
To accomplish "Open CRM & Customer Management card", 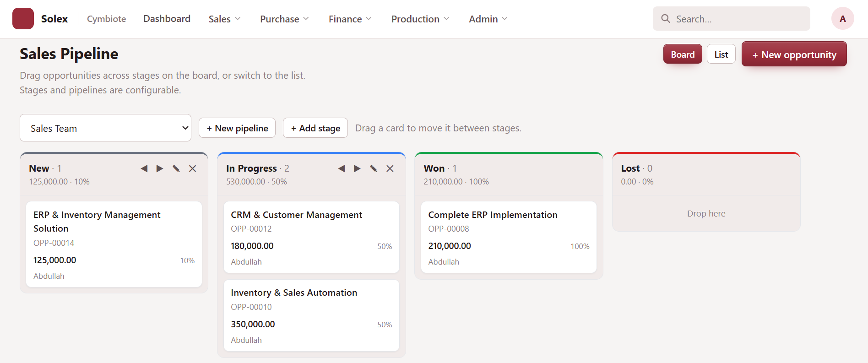I will (x=311, y=237).
